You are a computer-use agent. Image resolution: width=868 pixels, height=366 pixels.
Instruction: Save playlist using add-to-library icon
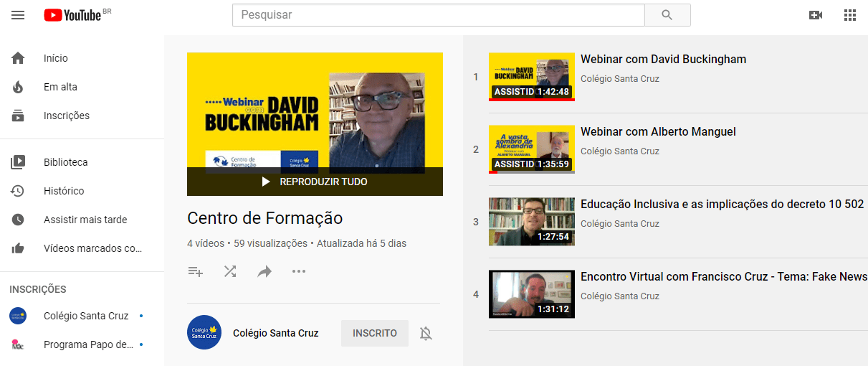pos(195,271)
